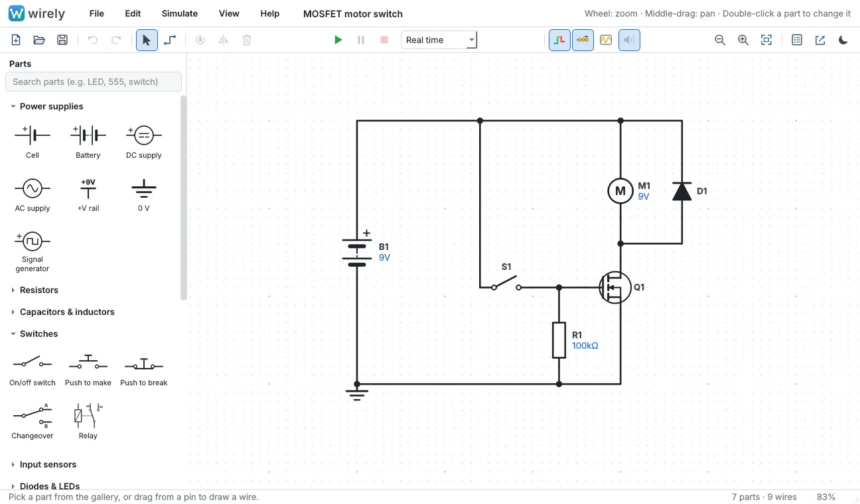The width and height of the screenshot is (860, 504).
Task: Export the circuit with the share icon
Action: (820, 40)
